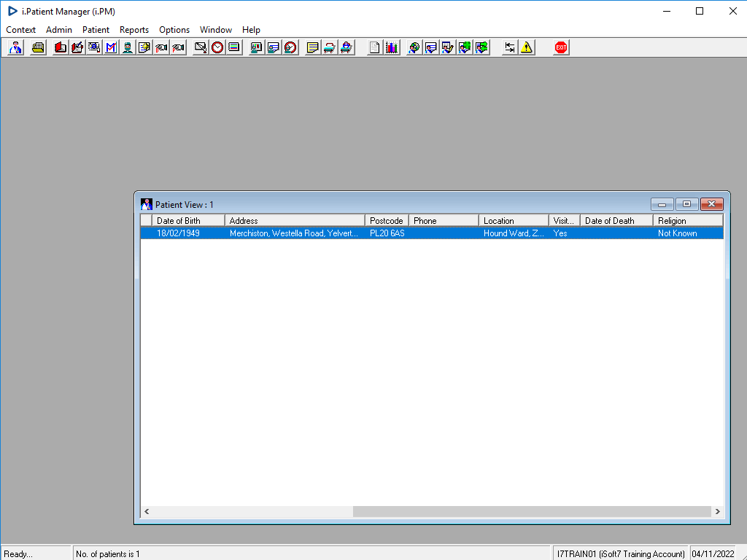
Task: Close the Patient View window
Action: pos(712,204)
